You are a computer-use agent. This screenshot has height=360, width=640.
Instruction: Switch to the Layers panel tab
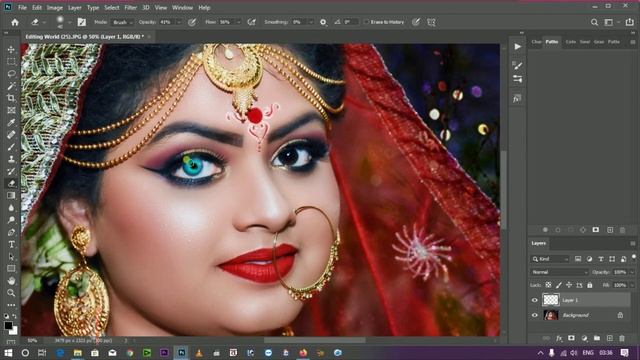[x=538, y=243]
